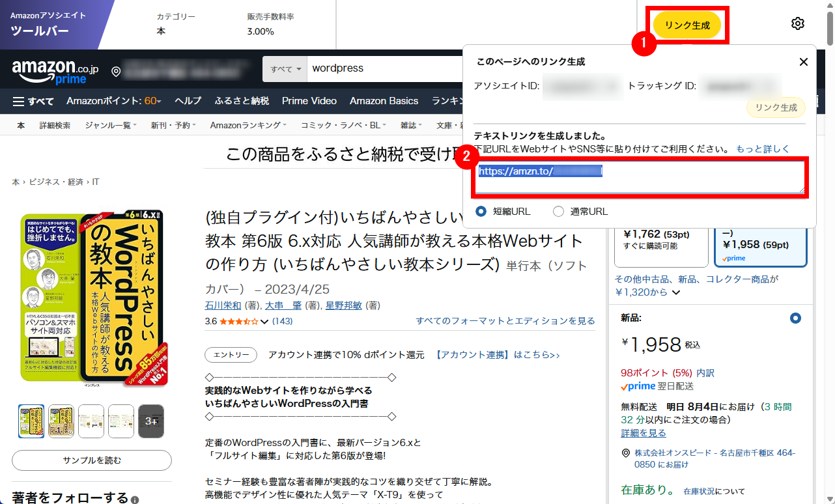Image resolution: width=835 pixels, height=504 pixels.
Task: Open the すべて hamburger menu
Action: [x=33, y=101]
